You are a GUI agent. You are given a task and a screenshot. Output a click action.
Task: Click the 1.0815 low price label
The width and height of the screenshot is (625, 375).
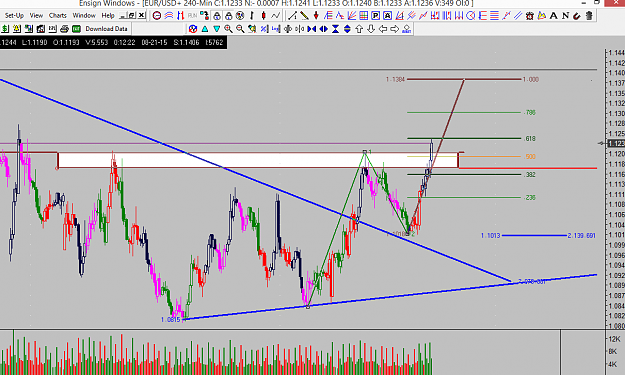click(171, 320)
